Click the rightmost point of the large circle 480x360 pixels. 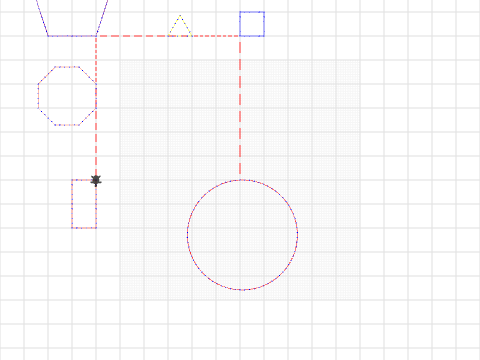coord(297,235)
